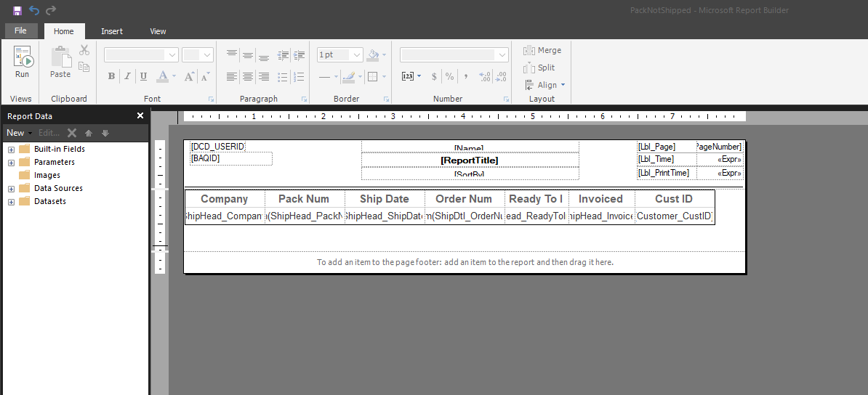
Task: Set vertical alignment to top
Action: click(x=232, y=54)
